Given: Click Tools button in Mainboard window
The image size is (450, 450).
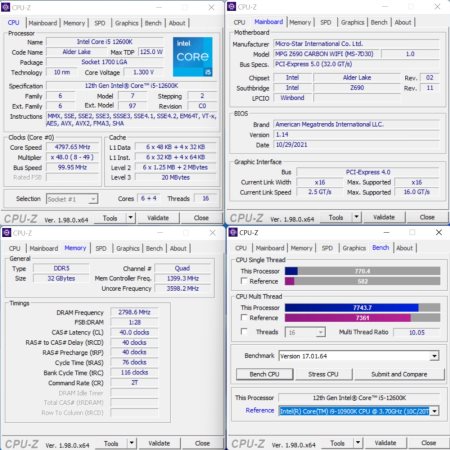Looking at the screenshot, I should [x=336, y=217].
